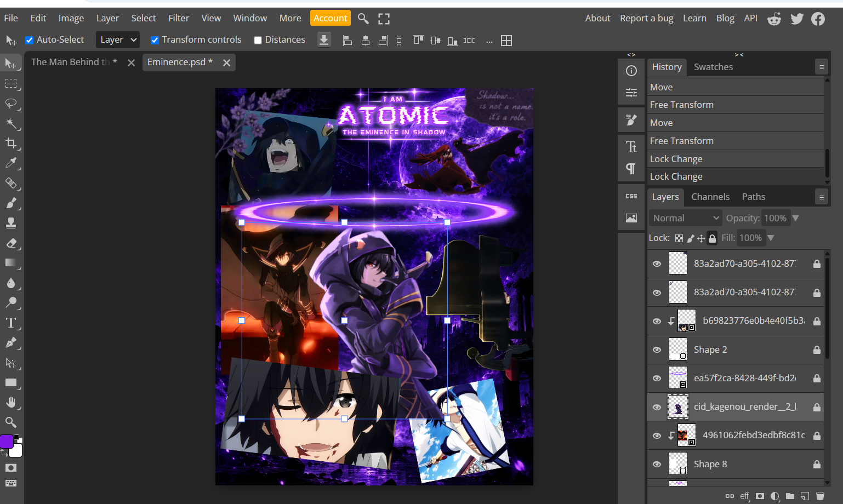Click the Account button
The image size is (843, 504).
coord(331,18)
